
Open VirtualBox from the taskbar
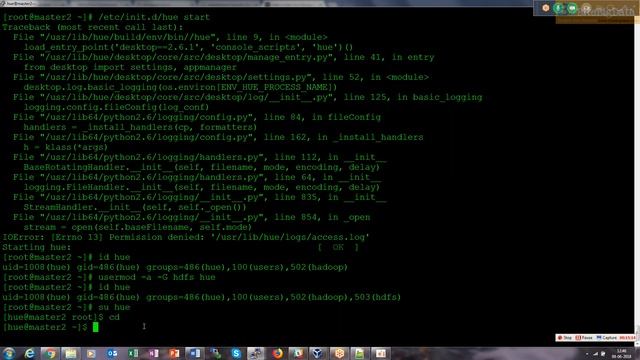(x=318, y=353)
